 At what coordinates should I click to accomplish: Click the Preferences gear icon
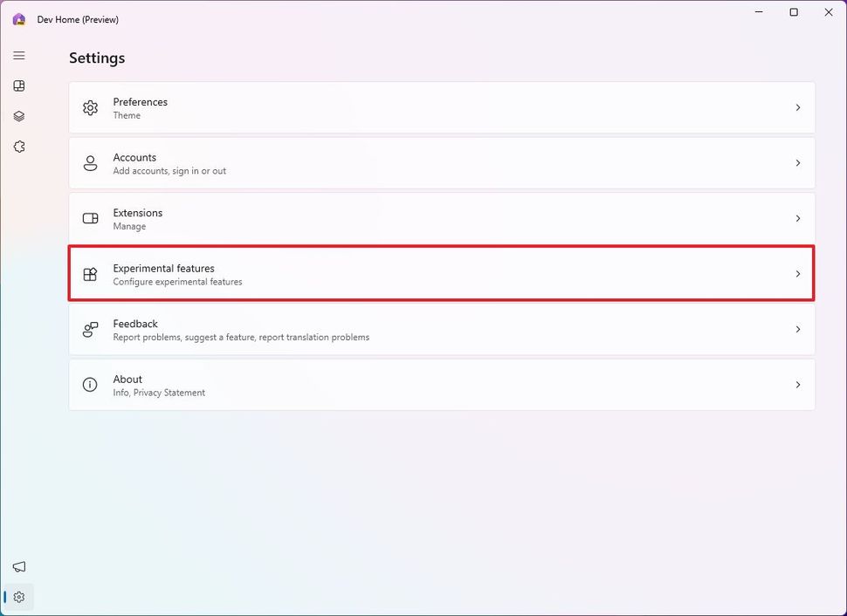pyautogui.click(x=90, y=108)
